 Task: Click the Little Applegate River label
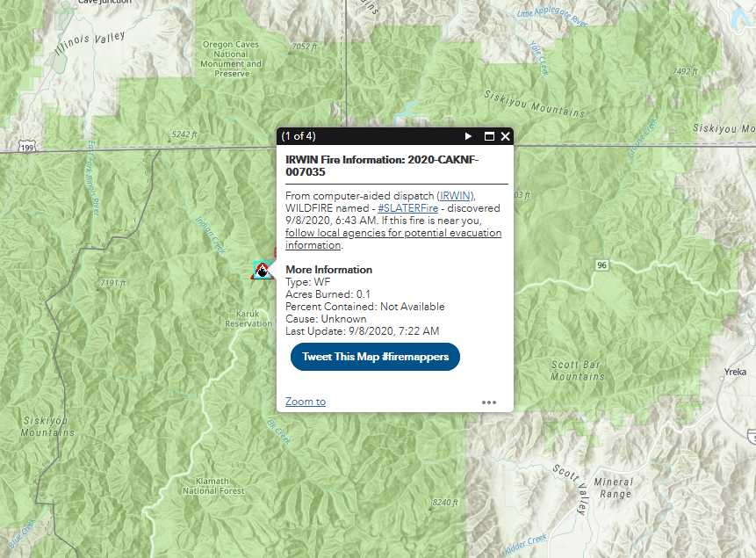[552, 16]
